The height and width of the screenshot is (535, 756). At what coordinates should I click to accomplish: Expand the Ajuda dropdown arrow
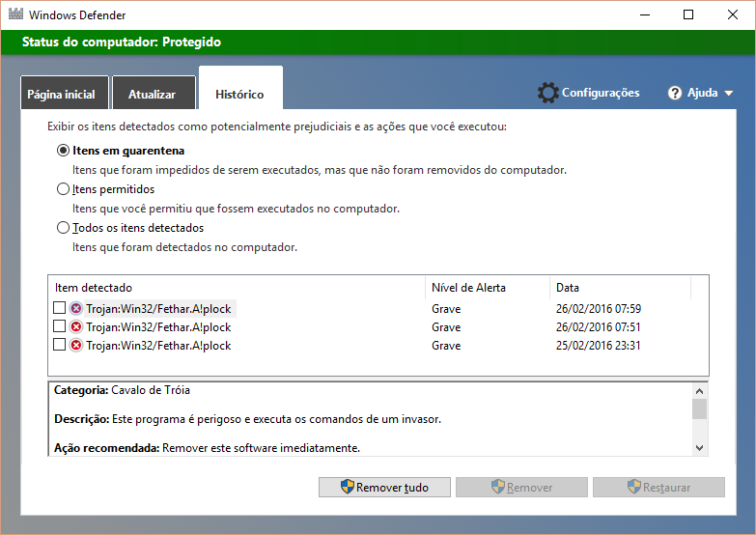pos(728,94)
